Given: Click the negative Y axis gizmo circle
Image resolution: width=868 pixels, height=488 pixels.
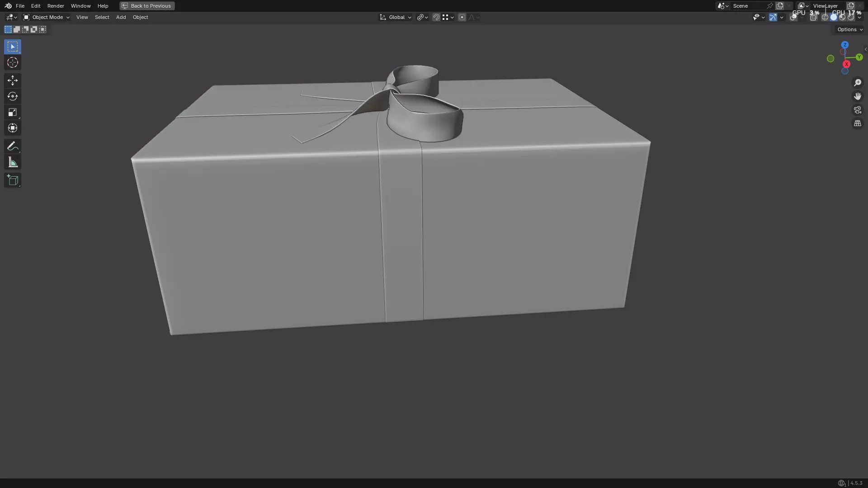Looking at the screenshot, I should pos(830,58).
